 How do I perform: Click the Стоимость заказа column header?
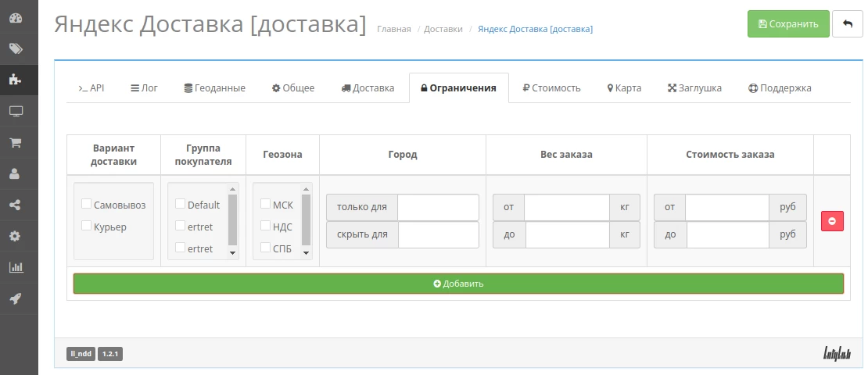[730, 155]
